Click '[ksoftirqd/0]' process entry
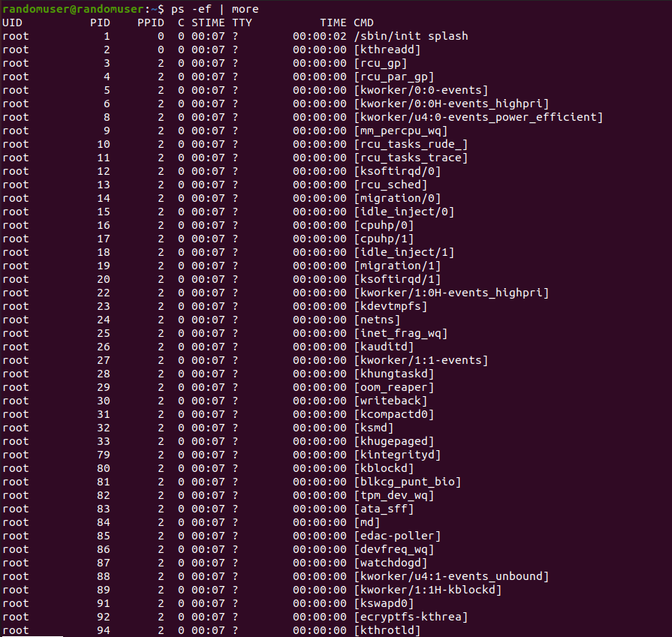 click(397, 171)
